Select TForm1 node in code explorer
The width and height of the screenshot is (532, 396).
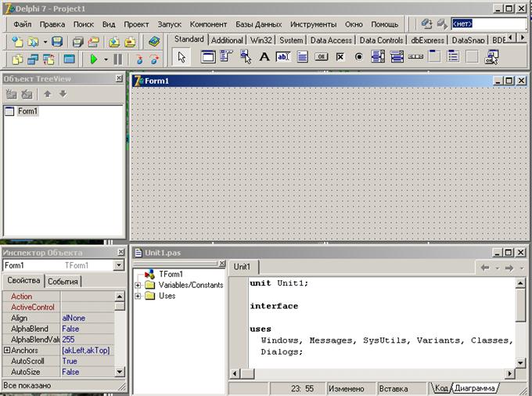click(171, 274)
